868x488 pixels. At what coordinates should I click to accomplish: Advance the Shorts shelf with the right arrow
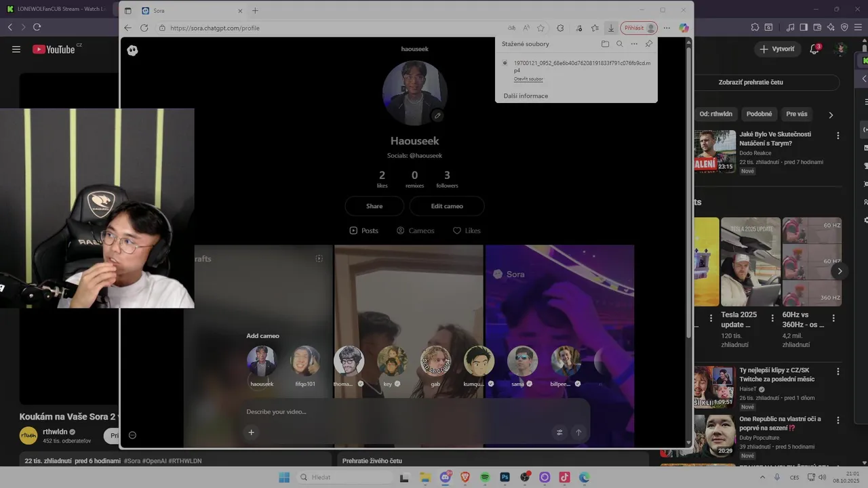pyautogui.click(x=840, y=271)
